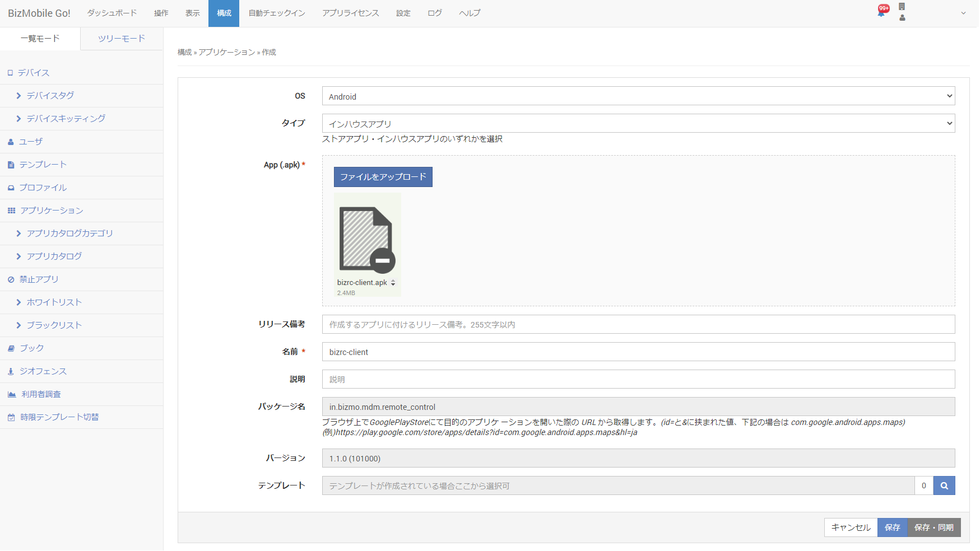This screenshot has width=980, height=551.
Task: Expand the アプリカタログ sidebar item
Action: tap(54, 256)
